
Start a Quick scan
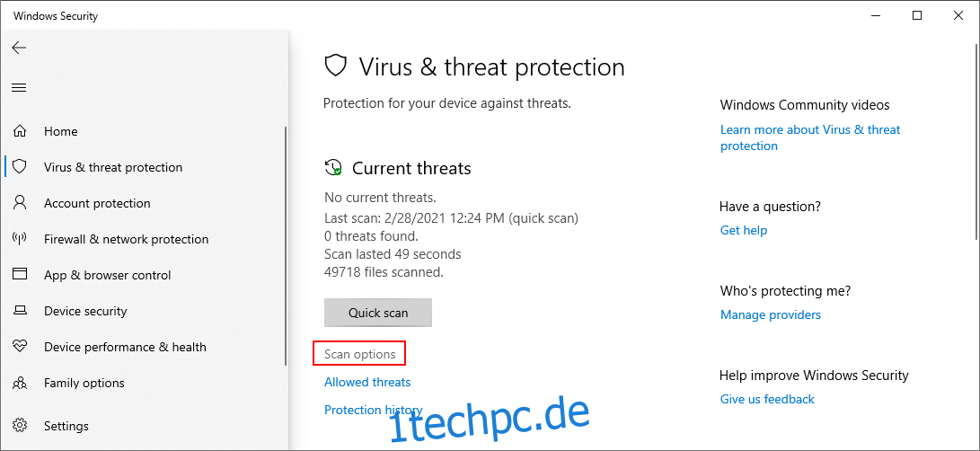click(378, 313)
